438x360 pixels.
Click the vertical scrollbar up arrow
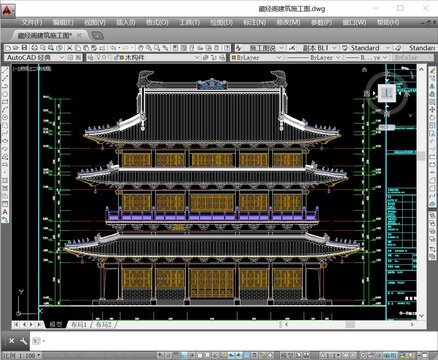tap(421, 69)
